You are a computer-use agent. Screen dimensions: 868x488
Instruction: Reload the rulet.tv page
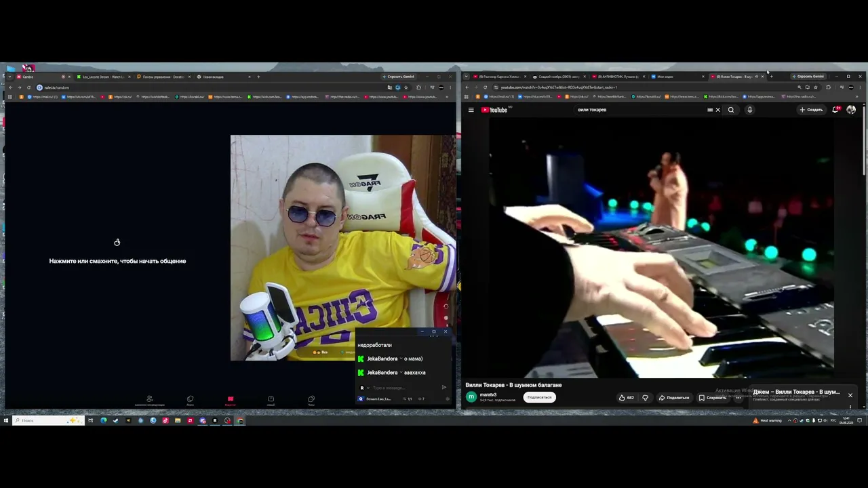(x=28, y=87)
